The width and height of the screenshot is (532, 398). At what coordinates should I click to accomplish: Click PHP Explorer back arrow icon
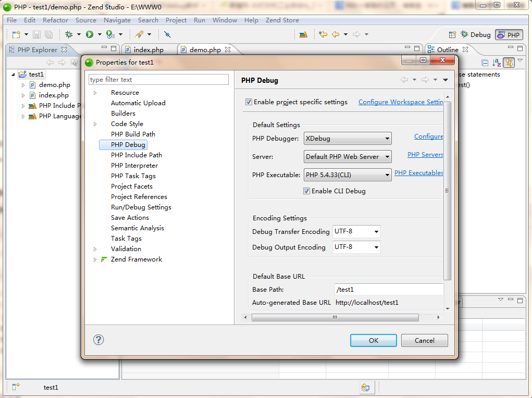point(50,63)
